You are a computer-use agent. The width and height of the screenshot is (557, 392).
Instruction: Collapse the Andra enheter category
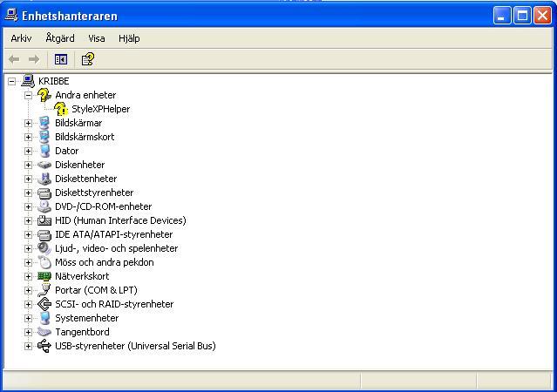28,95
